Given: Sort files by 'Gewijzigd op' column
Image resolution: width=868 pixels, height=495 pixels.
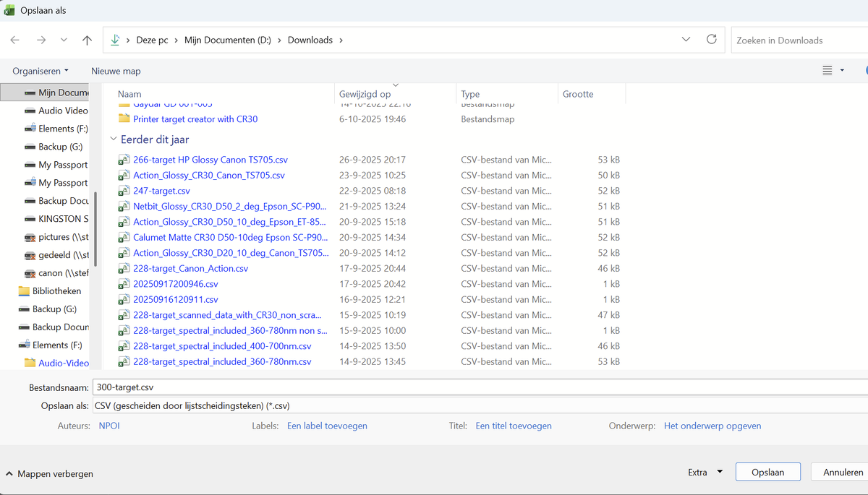Looking at the screenshot, I should (x=365, y=94).
